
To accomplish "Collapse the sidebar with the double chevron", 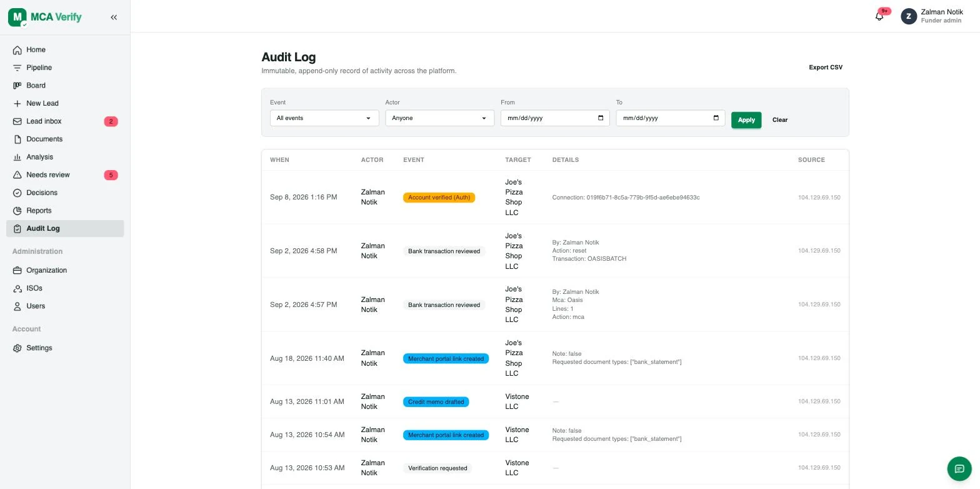I will click(114, 18).
